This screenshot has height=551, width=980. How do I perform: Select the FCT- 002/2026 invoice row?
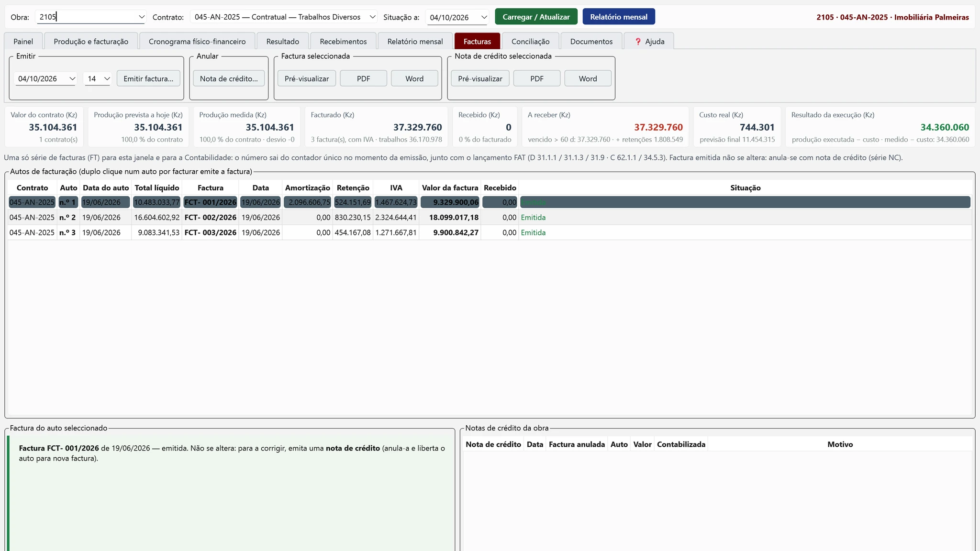[x=490, y=217]
